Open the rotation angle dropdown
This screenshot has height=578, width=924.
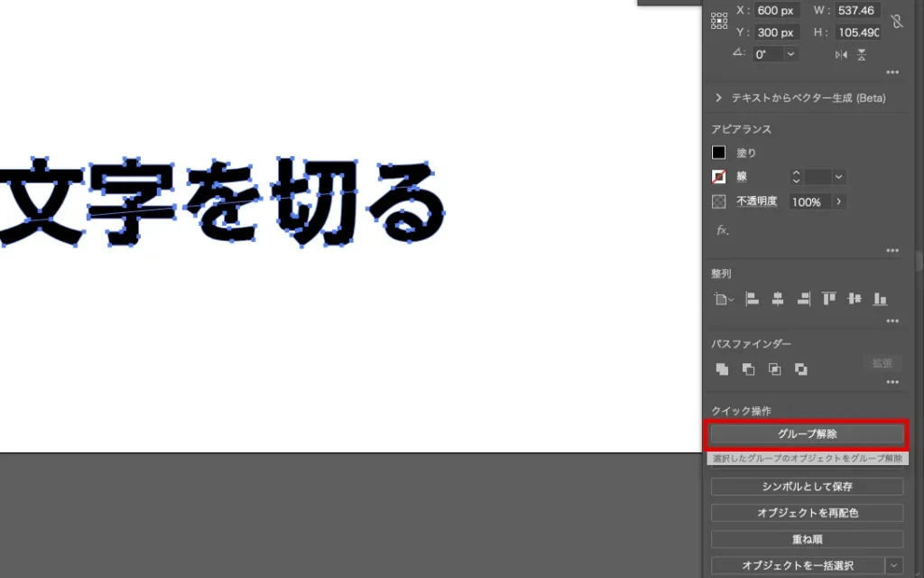(x=791, y=54)
